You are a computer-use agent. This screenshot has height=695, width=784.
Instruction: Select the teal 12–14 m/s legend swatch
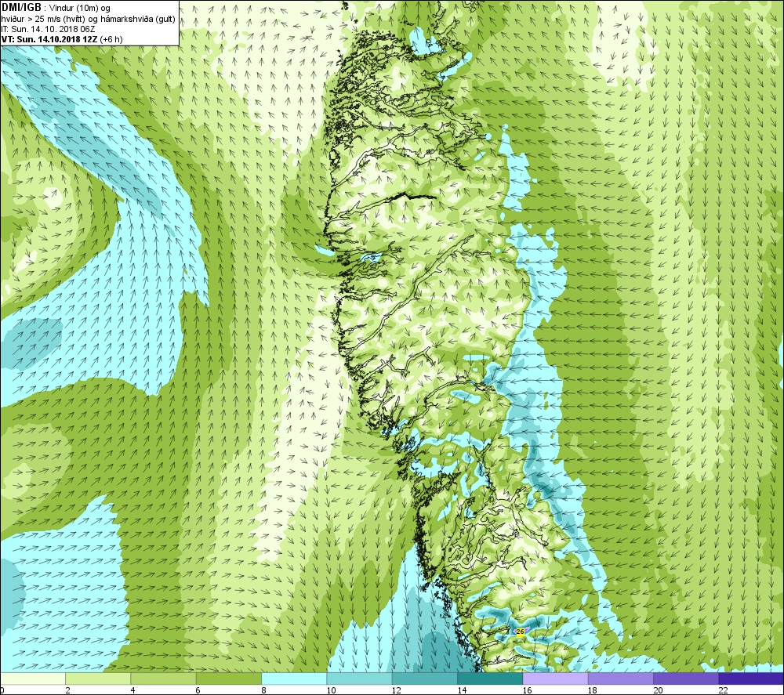point(424,679)
